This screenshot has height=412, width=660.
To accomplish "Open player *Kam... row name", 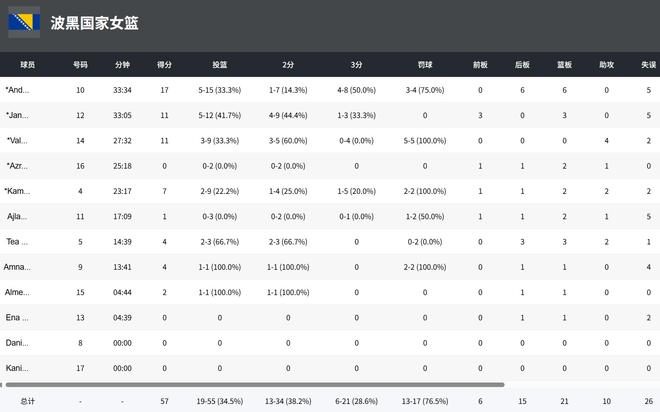I will (18, 191).
